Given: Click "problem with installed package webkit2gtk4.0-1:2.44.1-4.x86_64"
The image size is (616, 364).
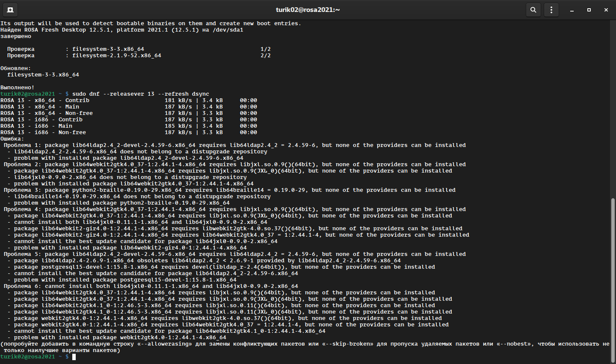Looking at the screenshot, I should tap(120, 338).
